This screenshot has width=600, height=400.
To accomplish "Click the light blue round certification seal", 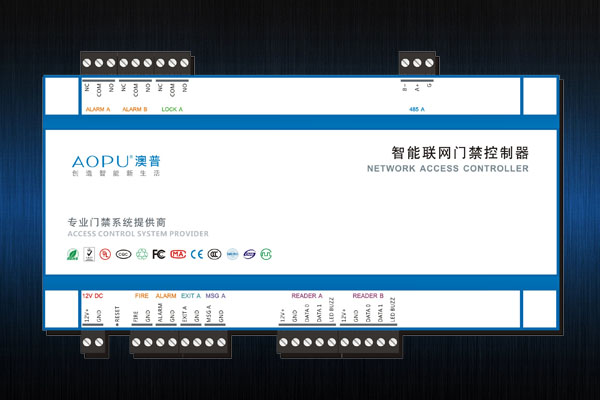I will point(232,254).
